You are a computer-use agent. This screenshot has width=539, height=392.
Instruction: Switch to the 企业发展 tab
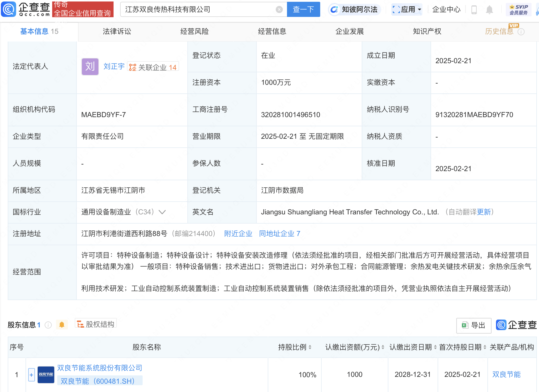pos(350,31)
